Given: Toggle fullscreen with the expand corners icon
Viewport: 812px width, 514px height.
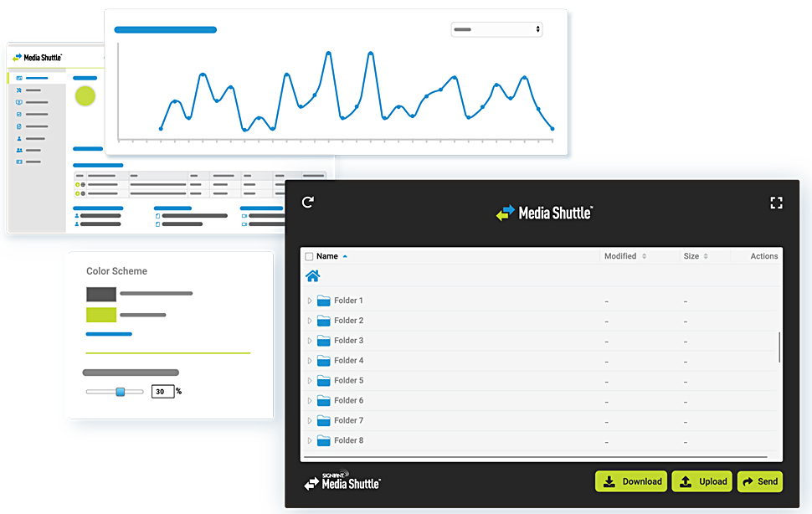Looking at the screenshot, I should pos(776,203).
